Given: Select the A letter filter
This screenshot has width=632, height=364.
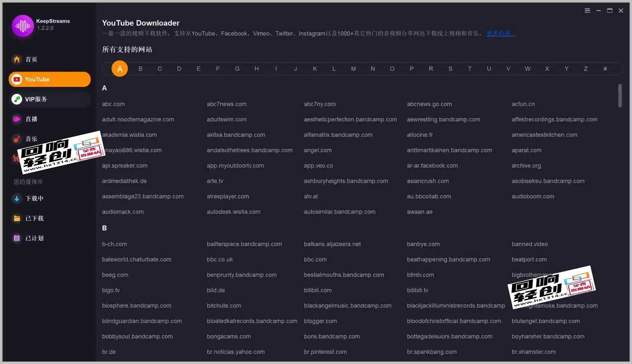Looking at the screenshot, I should pos(120,69).
